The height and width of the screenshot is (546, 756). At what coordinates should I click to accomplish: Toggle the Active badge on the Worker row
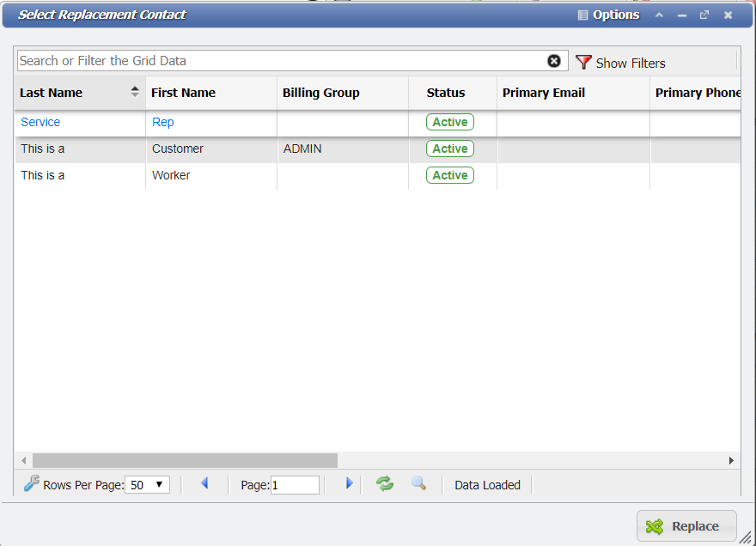tap(449, 175)
